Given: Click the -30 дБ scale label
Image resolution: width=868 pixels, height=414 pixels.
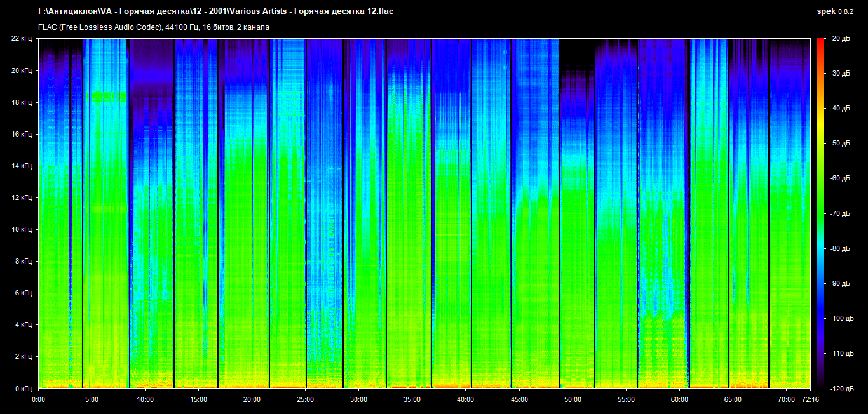Looking at the screenshot, I should pyautogui.click(x=840, y=74).
